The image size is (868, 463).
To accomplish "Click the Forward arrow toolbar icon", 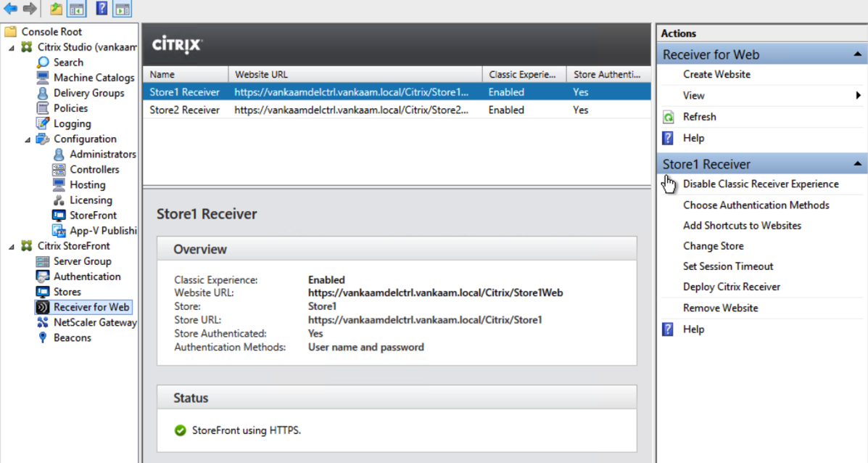I will (30, 8).
